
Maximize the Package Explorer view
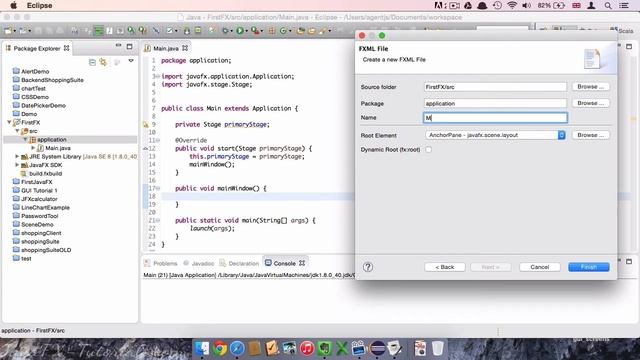pos(129,47)
